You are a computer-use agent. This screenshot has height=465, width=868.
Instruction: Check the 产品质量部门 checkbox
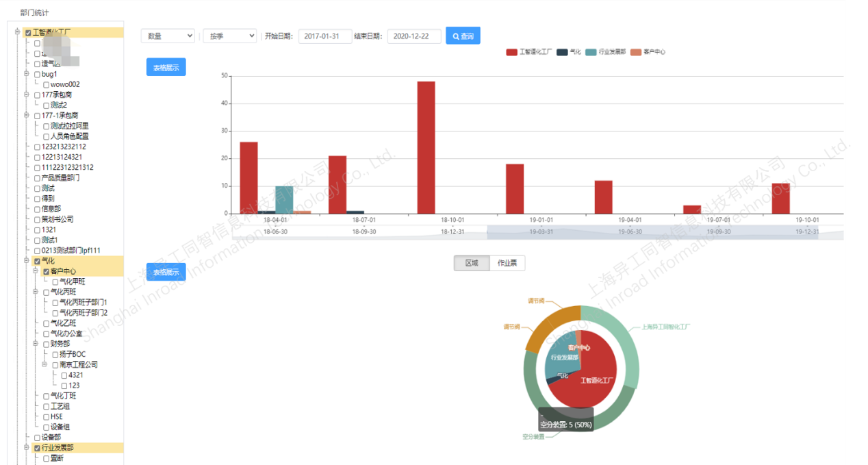pyautogui.click(x=37, y=178)
